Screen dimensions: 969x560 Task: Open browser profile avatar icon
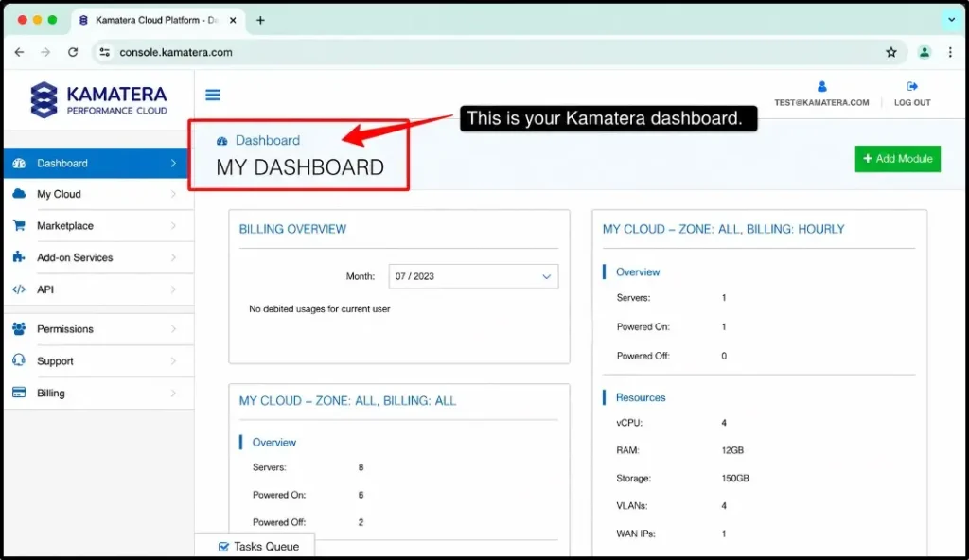[x=925, y=52]
